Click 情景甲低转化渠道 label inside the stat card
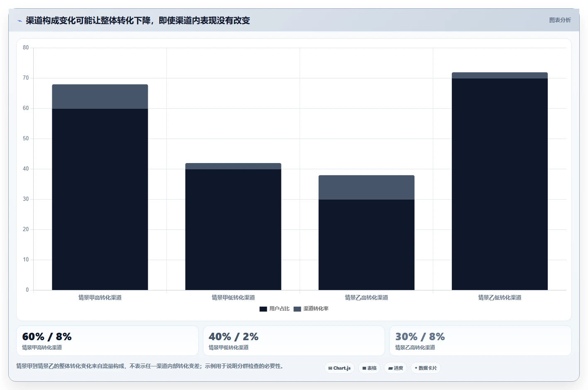This screenshot has height=390, width=588. [229, 348]
